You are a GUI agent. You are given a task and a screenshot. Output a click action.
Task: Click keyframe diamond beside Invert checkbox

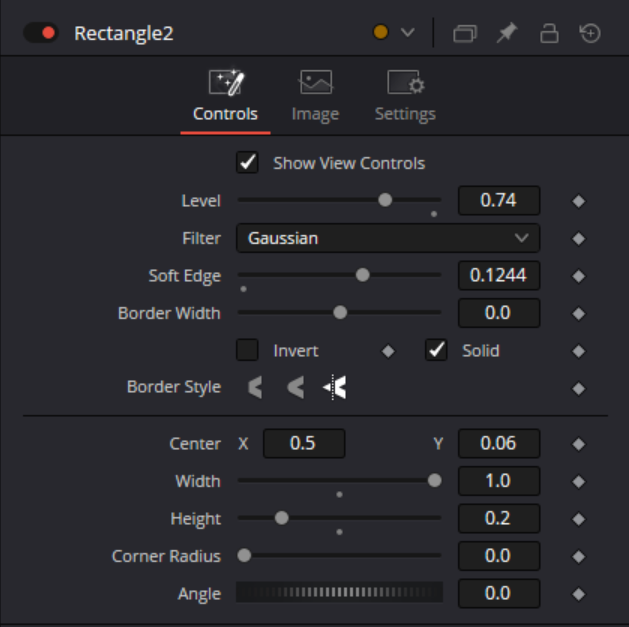coord(388,351)
